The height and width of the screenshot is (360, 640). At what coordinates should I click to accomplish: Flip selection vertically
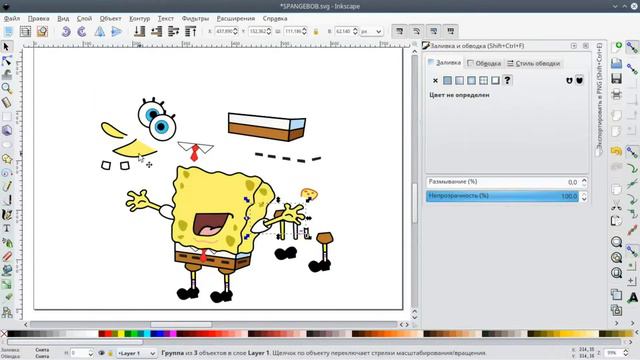(x=116, y=31)
